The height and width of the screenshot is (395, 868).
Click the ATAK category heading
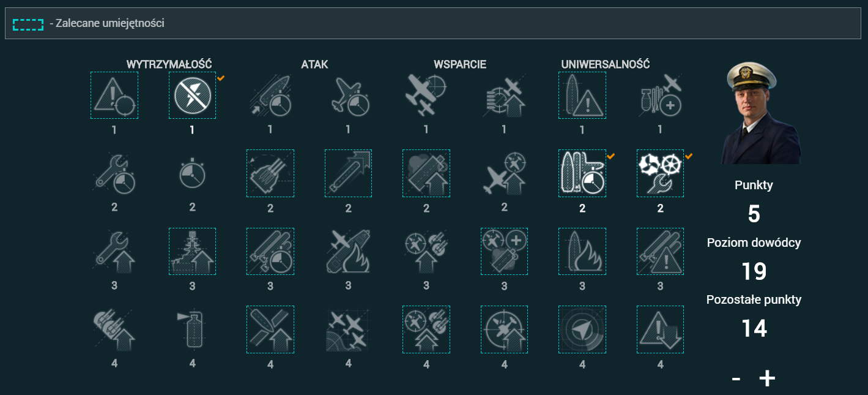click(x=314, y=64)
